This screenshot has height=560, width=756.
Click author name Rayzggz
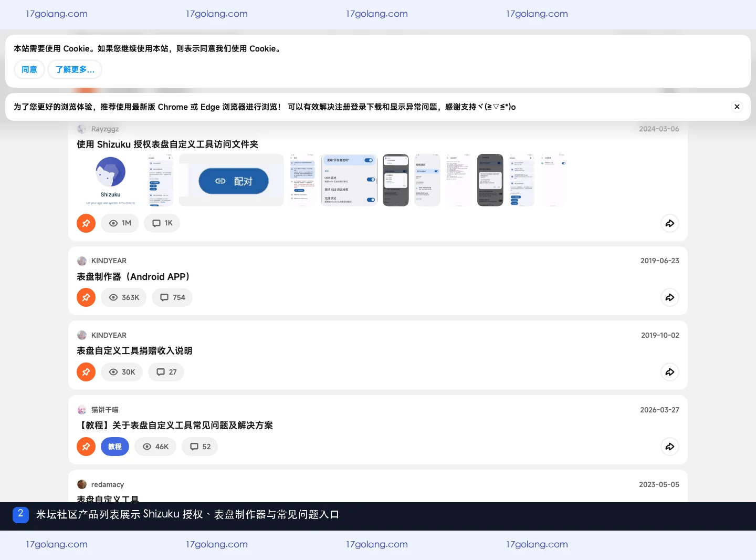[x=105, y=129]
